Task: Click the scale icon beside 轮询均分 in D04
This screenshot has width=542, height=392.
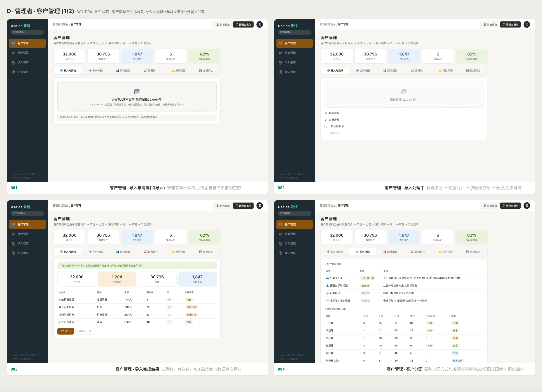Action: click(x=327, y=293)
